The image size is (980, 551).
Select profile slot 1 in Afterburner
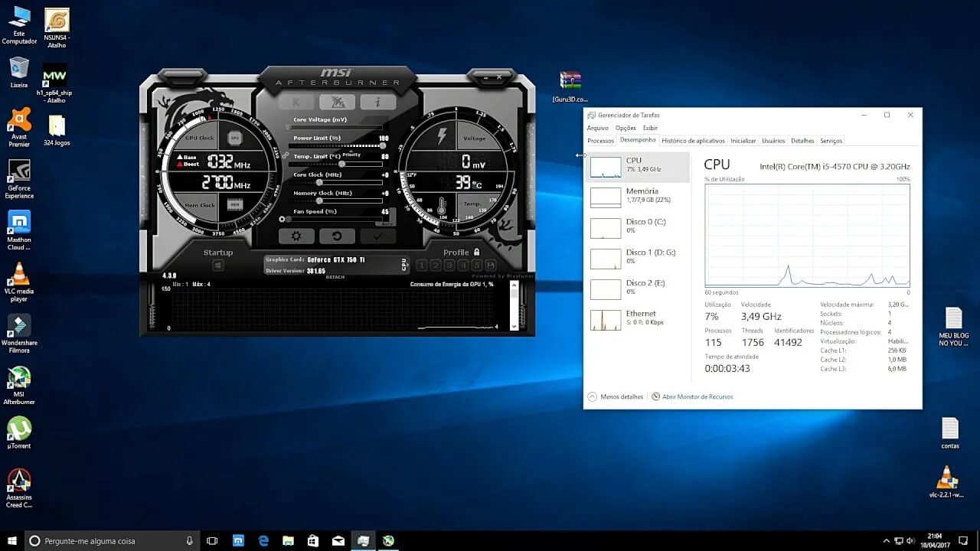[x=421, y=266]
